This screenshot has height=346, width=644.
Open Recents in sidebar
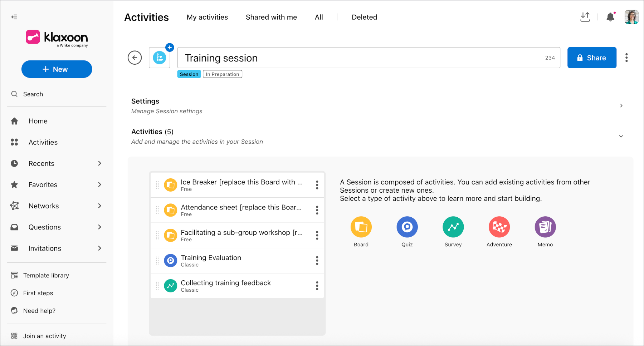tap(42, 163)
